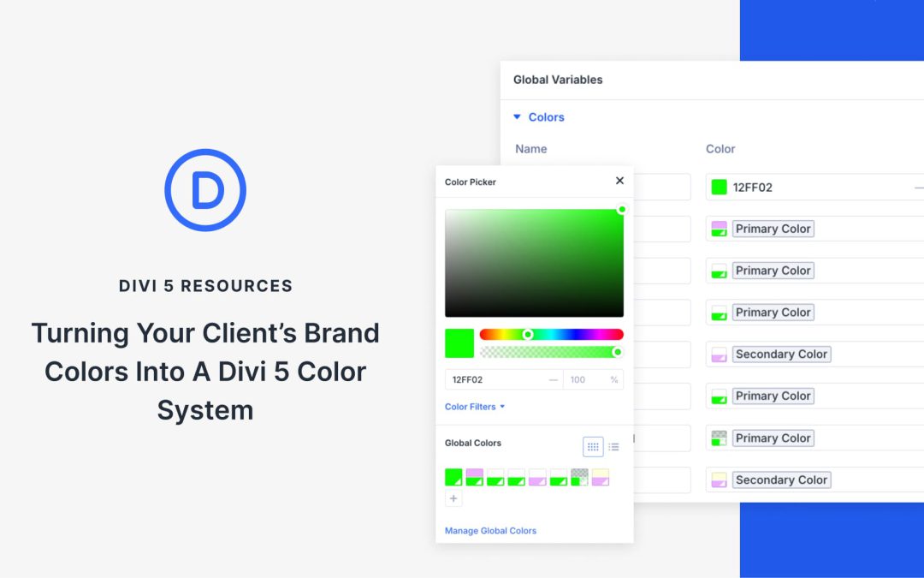Viewport: 924px width, 578px height.
Task: Select the checkered green swatch in Global Colors
Action: coord(579,477)
